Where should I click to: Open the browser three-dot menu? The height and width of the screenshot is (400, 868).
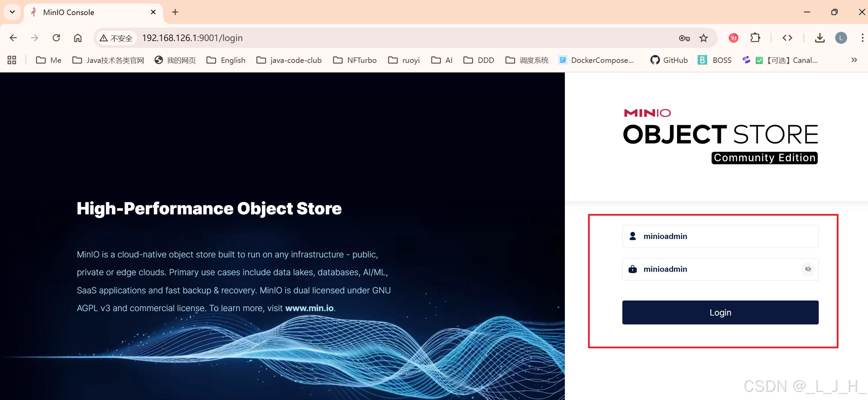[862, 38]
